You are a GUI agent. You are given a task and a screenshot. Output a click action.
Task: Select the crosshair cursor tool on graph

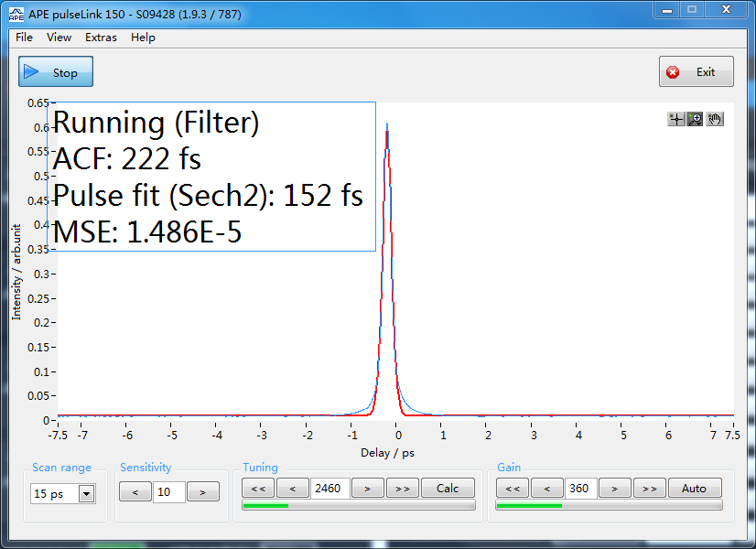[676, 119]
